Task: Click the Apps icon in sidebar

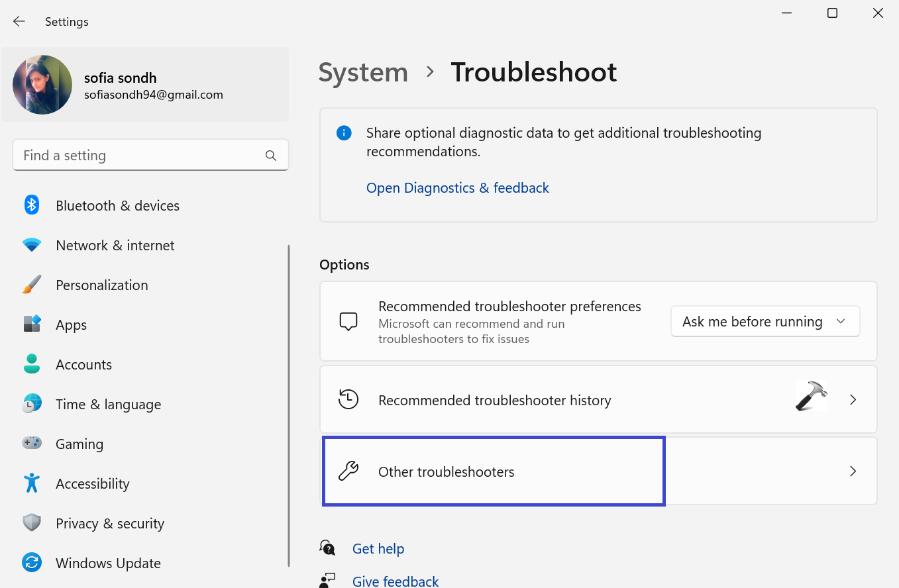Action: click(x=31, y=324)
